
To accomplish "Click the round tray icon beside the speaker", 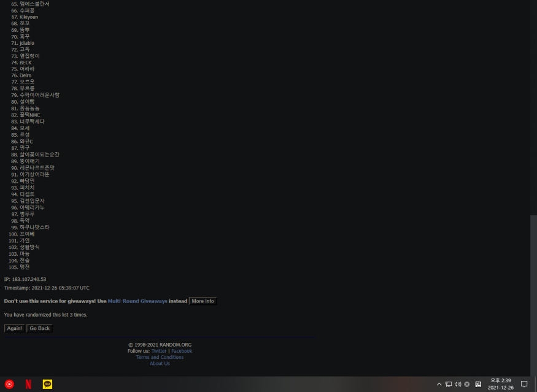I will click(467, 385).
